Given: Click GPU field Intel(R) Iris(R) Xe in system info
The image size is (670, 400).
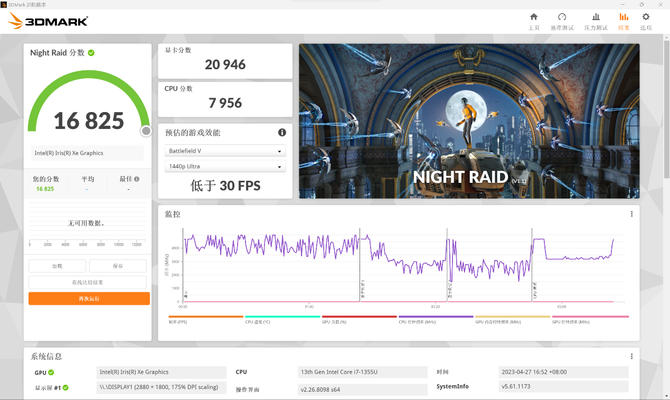Looking at the screenshot, I should pos(162,372).
